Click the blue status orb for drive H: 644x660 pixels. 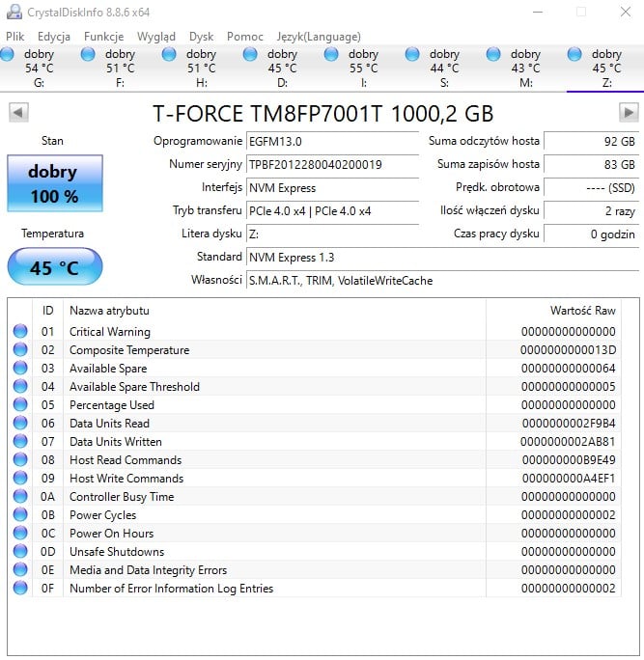[169, 54]
